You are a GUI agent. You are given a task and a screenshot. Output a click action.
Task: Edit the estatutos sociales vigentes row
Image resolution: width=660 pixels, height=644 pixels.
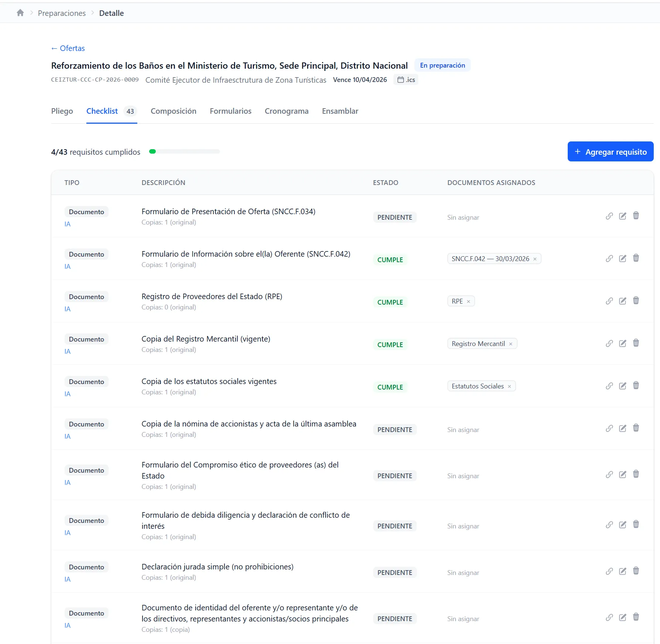623,386
